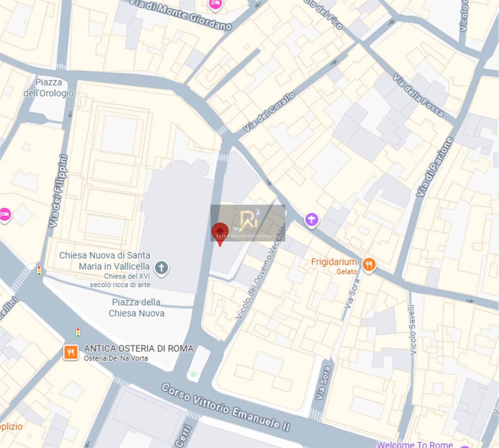The image size is (499, 448).
Task: Click the Via della Fossa street label
Action: click(x=418, y=95)
